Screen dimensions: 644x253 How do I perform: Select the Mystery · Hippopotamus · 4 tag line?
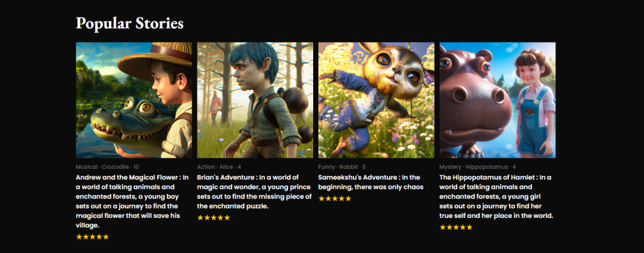[x=478, y=167]
